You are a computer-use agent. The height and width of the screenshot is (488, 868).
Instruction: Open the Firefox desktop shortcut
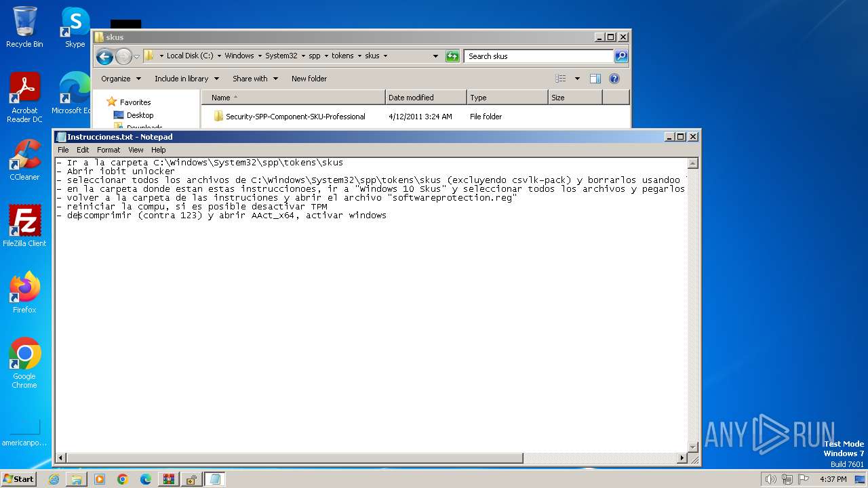(x=24, y=293)
